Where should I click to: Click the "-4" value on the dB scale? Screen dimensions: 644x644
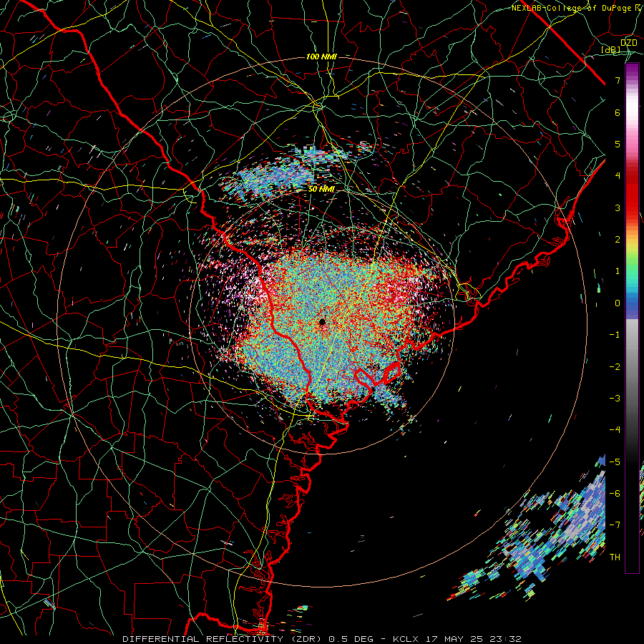tap(615, 430)
